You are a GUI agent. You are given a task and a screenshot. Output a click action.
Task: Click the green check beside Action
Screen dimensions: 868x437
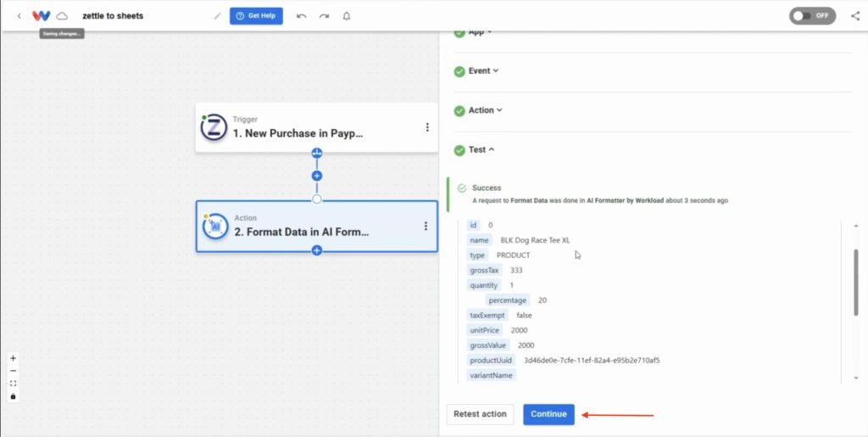(x=459, y=111)
